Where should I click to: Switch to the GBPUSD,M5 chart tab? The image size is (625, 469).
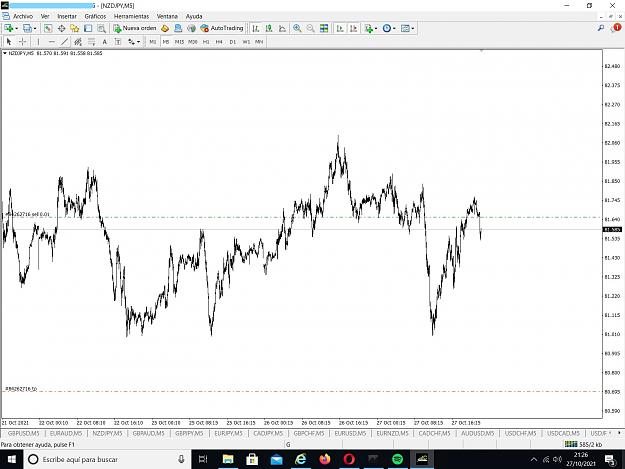[x=24, y=433]
